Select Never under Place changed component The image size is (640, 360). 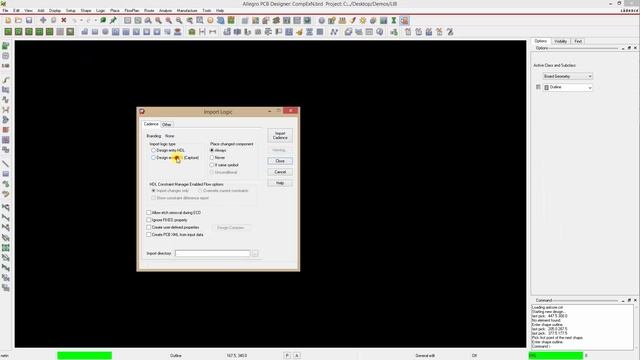(212, 158)
